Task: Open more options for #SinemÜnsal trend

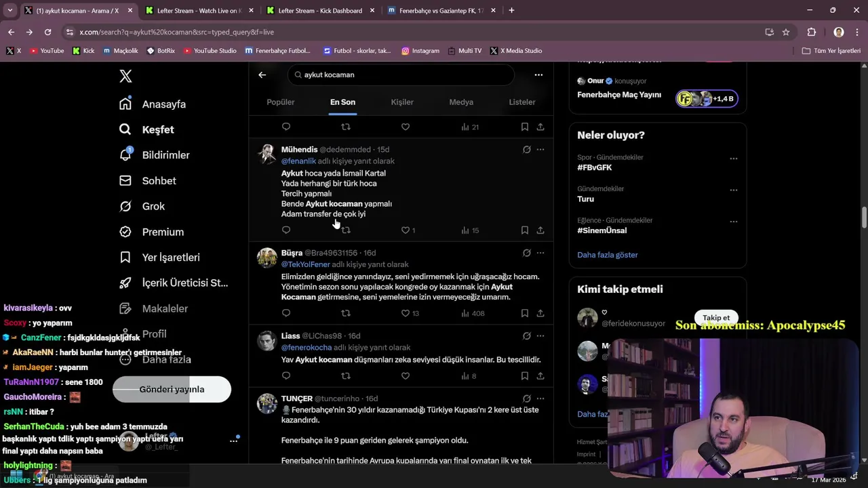Action: click(733, 222)
